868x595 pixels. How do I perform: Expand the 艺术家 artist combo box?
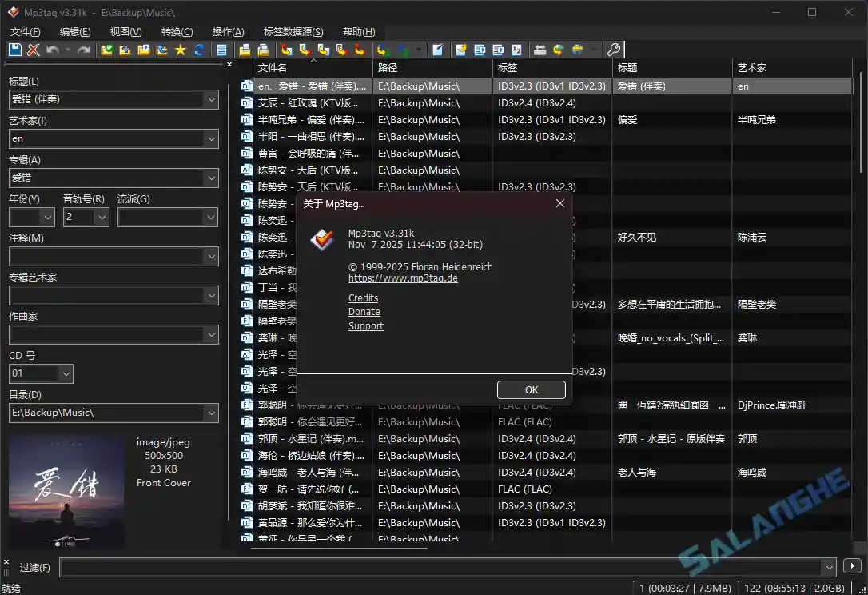click(210, 138)
